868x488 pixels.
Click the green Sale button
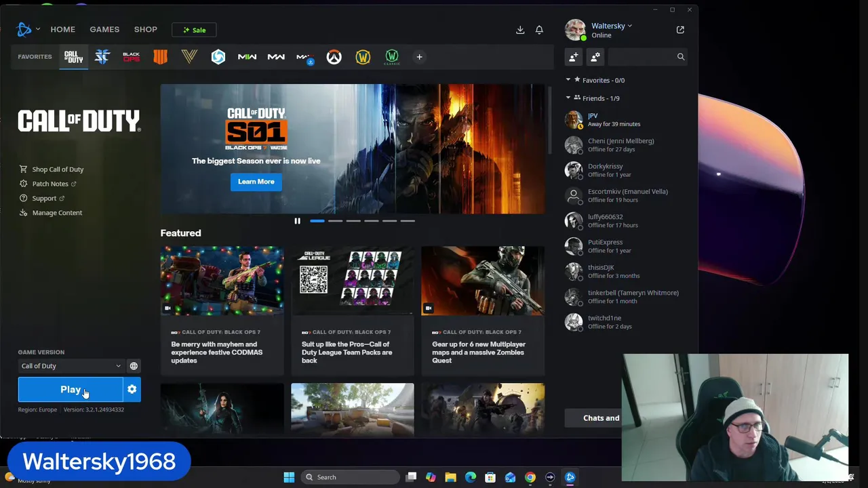pos(194,30)
